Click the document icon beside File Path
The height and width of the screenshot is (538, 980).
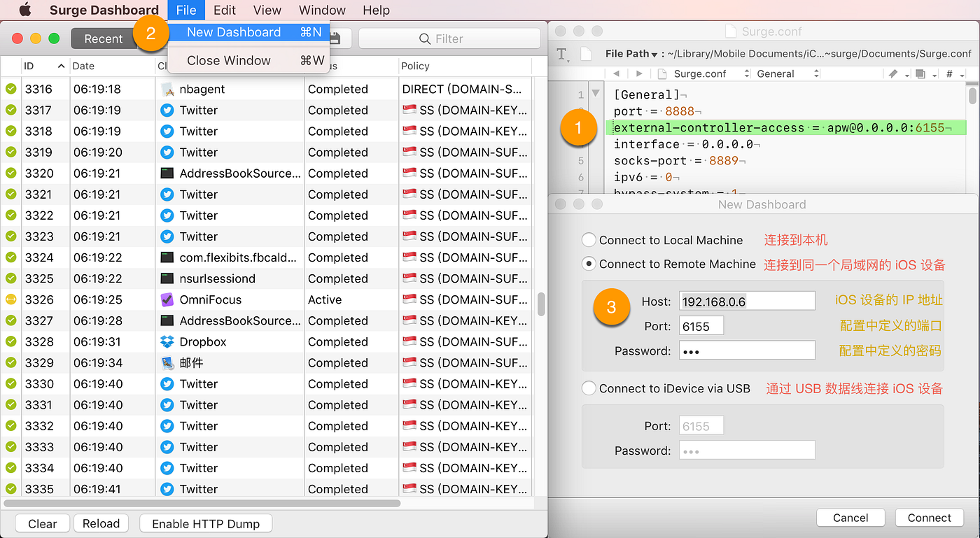tap(587, 53)
